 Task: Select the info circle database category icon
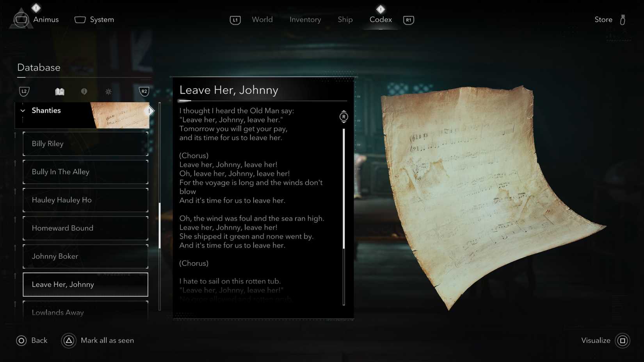point(84,91)
